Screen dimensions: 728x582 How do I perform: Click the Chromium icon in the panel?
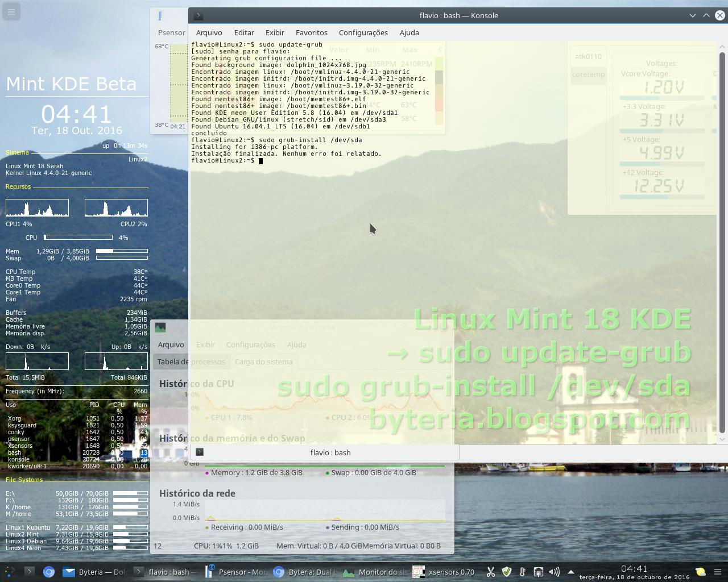pos(49,572)
